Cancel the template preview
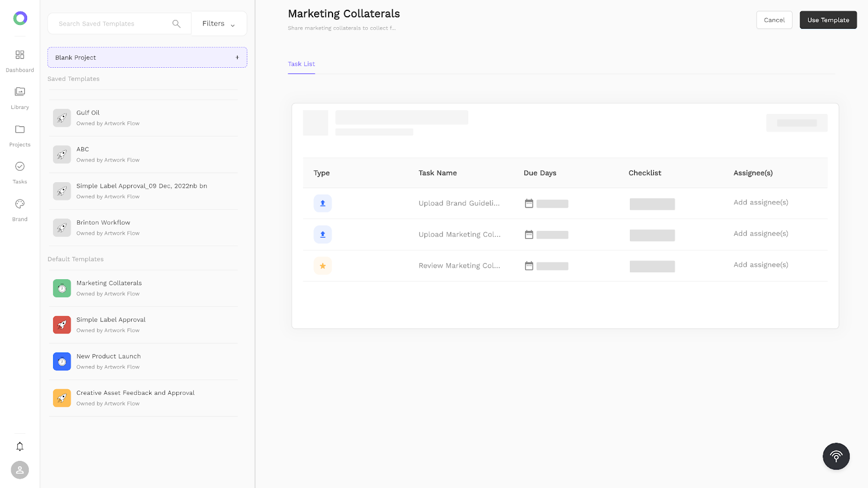The image size is (868, 488). pos(774,20)
